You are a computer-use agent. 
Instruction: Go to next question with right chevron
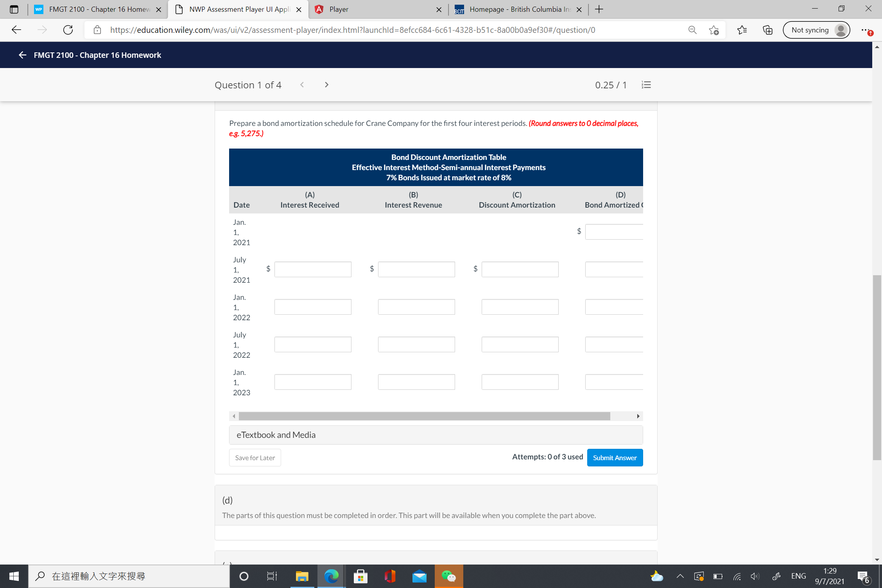point(326,85)
